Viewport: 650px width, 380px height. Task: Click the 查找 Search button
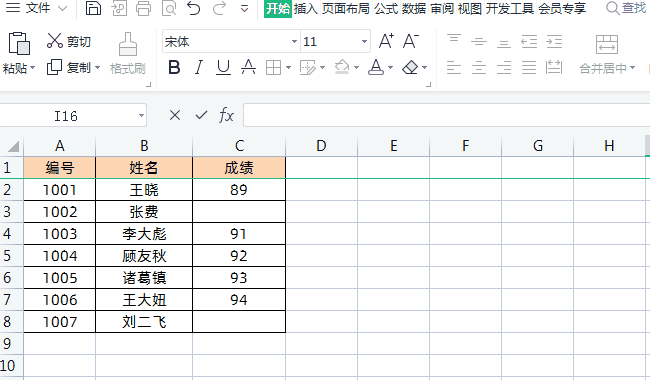coord(626,8)
